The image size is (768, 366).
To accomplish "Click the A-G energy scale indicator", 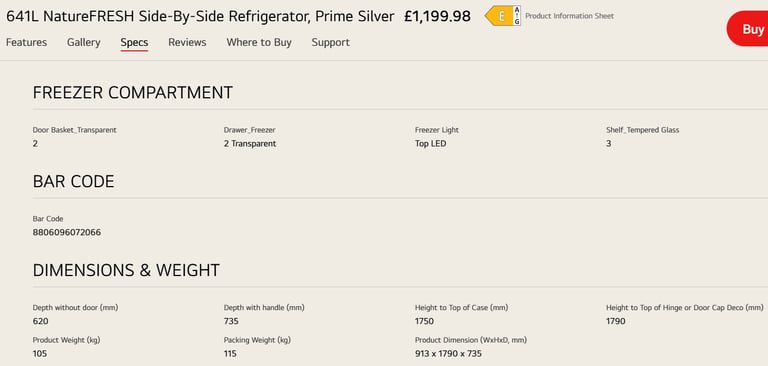I will [517, 16].
